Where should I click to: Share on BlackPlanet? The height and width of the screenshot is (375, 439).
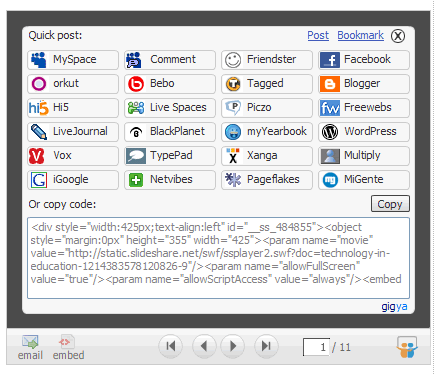point(170,132)
